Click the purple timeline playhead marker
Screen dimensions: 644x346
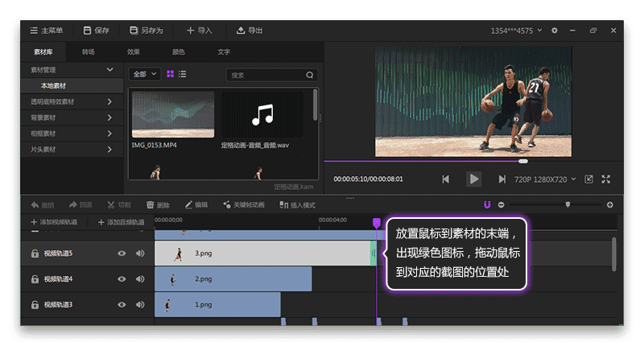click(376, 223)
